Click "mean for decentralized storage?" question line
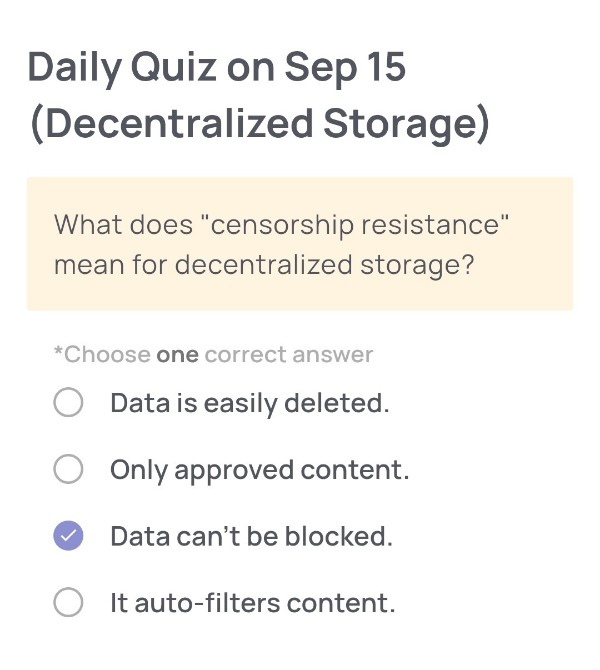The image size is (600, 670). [264, 265]
